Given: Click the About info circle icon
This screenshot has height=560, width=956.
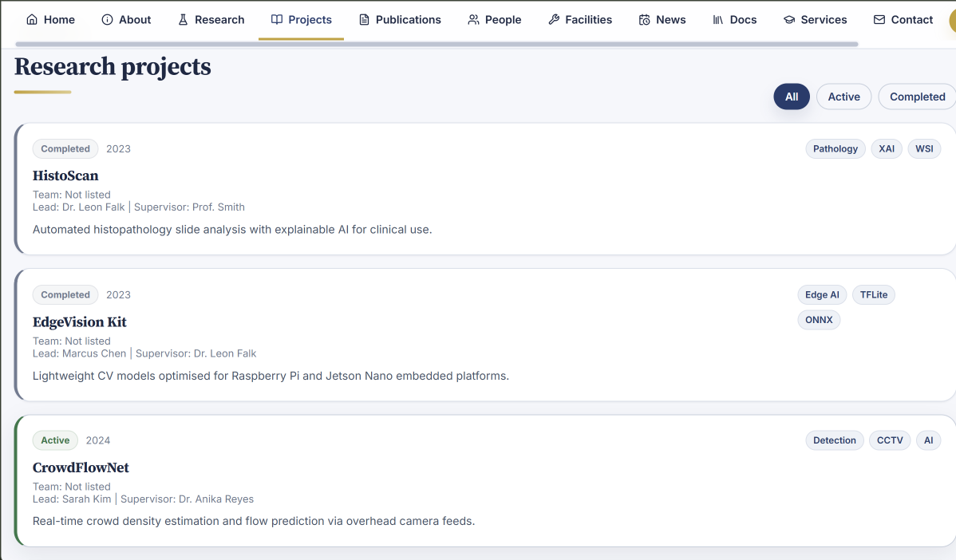Looking at the screenshot, I should (107, 19).
